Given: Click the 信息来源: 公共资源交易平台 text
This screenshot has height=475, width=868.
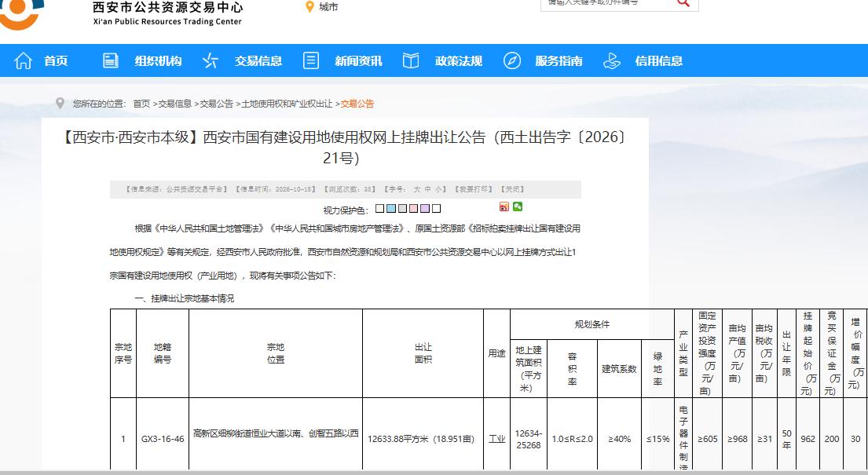Looking at the screenshot, I should click(x=177, y=189).
